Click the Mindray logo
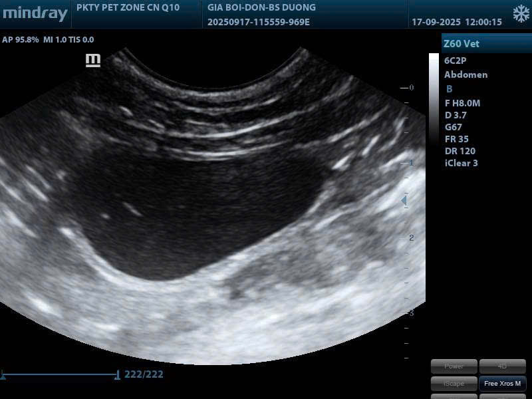 click(35, 14)
